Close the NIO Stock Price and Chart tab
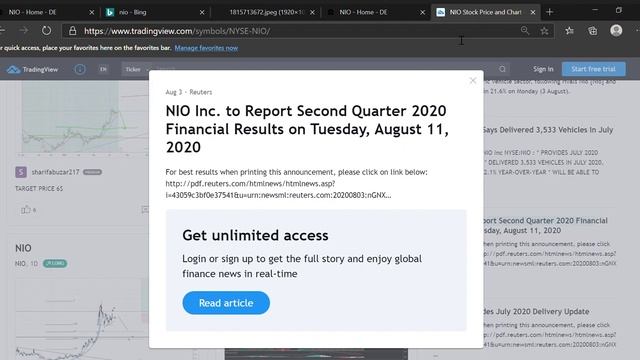 pos(533,12)
